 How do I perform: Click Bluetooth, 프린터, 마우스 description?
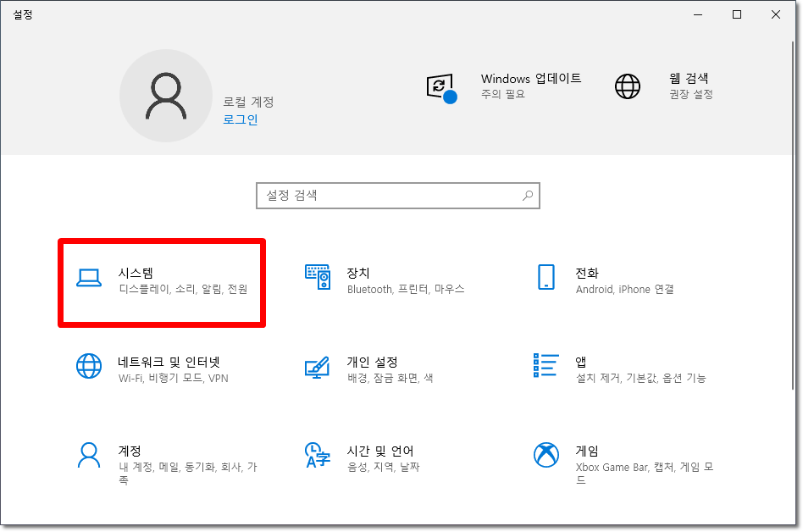click(x=406, y=290)
